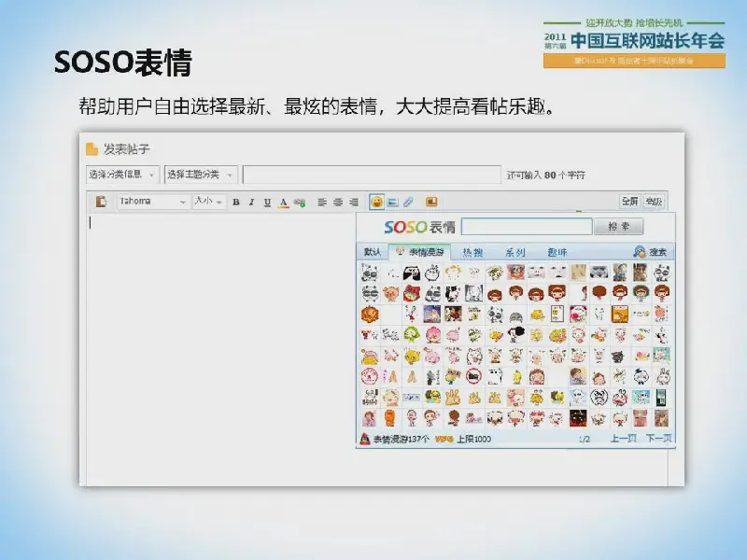Image resolution: width=747 pixels, height=560 pixels.
Task: Go to next emoticon page 下一页
Action: pyautogui.click(x=659, y=438)
